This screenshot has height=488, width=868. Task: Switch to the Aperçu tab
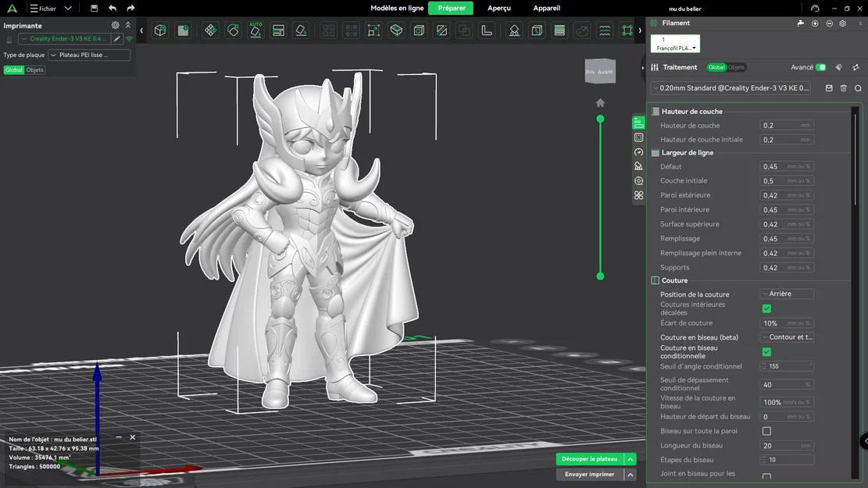[498, 9]
